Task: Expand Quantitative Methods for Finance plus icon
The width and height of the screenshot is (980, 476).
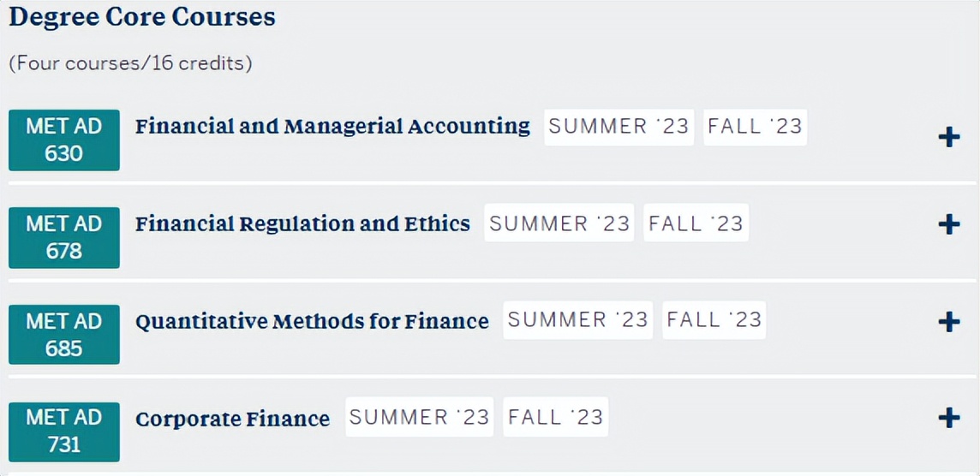Action: pyautogui.click(x=948, y=322)
